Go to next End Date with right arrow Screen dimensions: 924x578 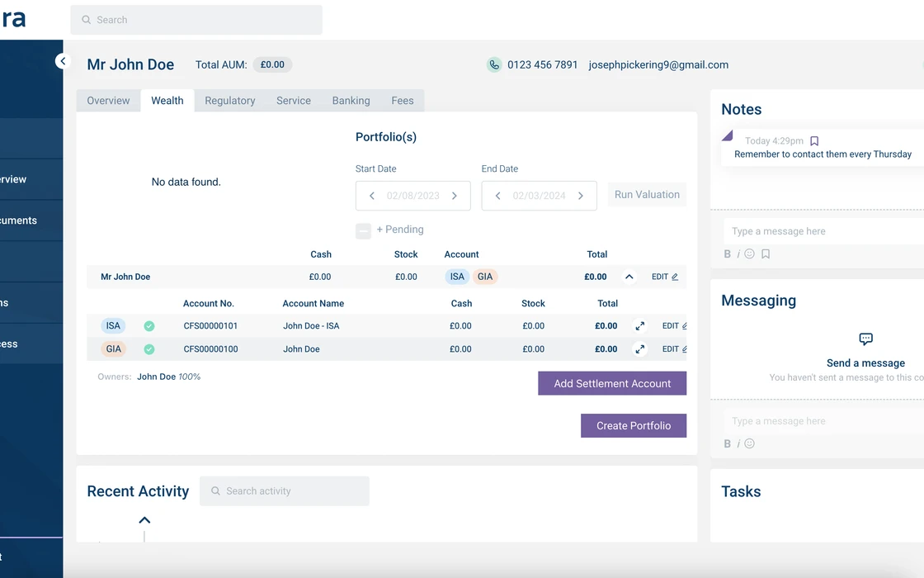click(581, 196)
